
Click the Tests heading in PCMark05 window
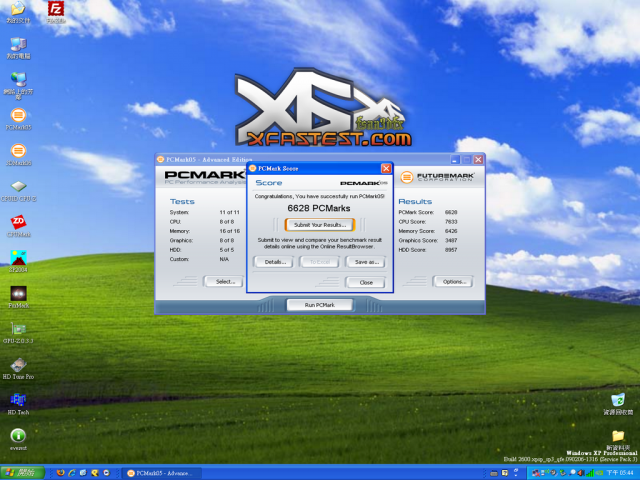click(x=182, y=202)
